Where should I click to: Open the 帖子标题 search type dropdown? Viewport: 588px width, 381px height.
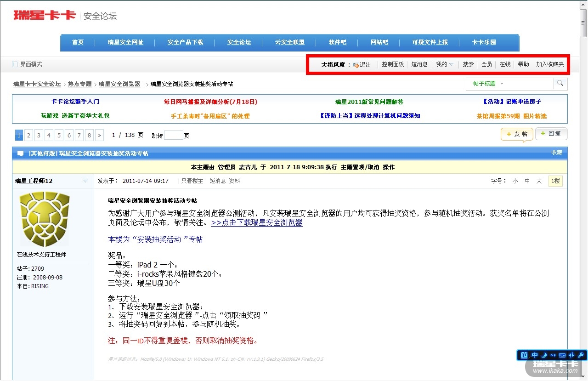click(x=488, y=84)
